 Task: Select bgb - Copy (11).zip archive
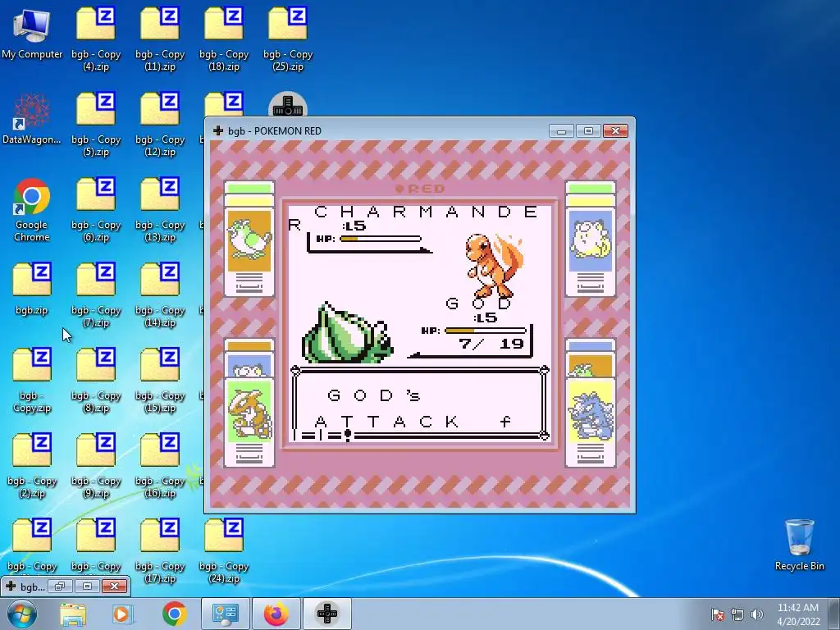160,39
